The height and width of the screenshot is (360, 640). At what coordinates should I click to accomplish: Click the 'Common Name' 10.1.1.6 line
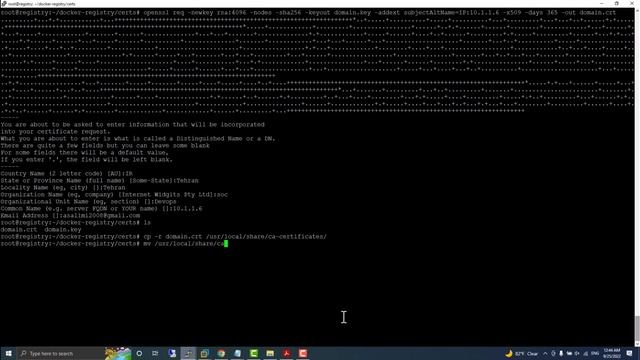(x=101, y=209)
